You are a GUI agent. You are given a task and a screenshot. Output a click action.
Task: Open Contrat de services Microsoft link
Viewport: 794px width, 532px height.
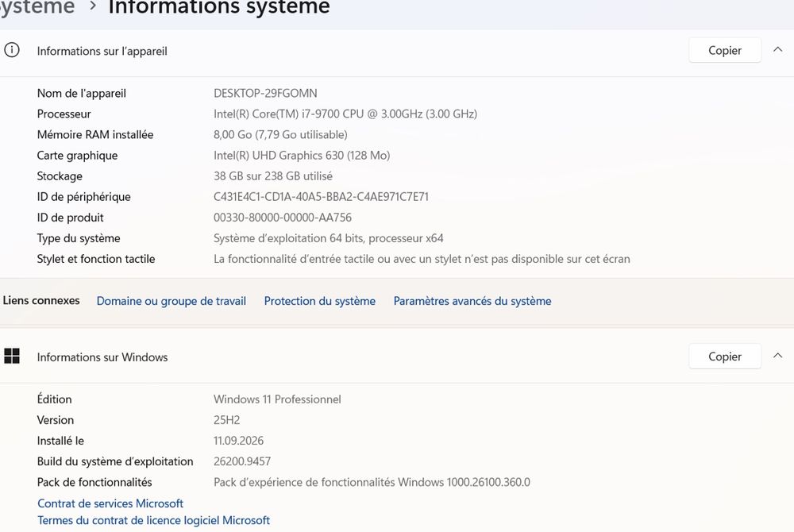[x=110, y=503]
